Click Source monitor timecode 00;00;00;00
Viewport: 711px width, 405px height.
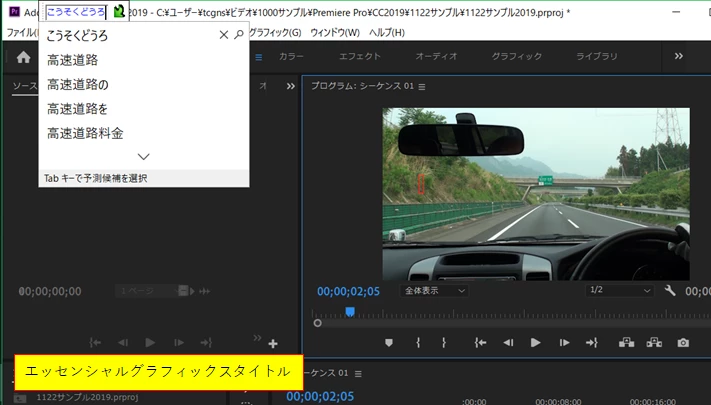50,291
